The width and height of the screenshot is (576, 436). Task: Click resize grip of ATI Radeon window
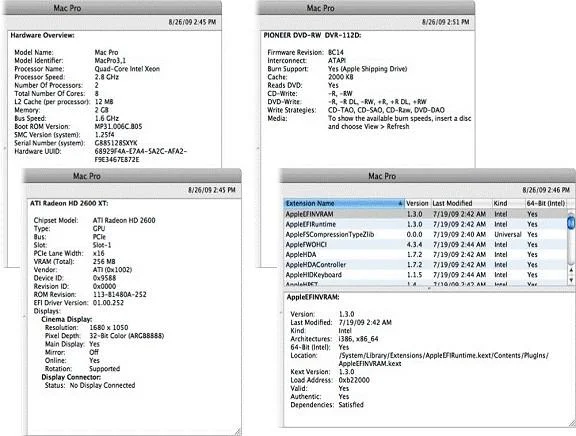pyautogui.click(x=237, y=431)
